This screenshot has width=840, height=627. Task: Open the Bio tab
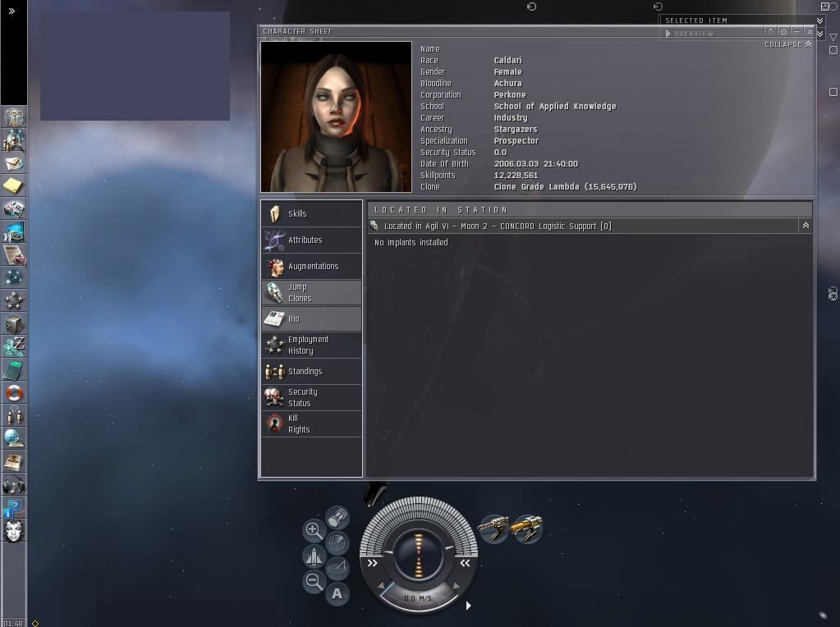point(311,318)
